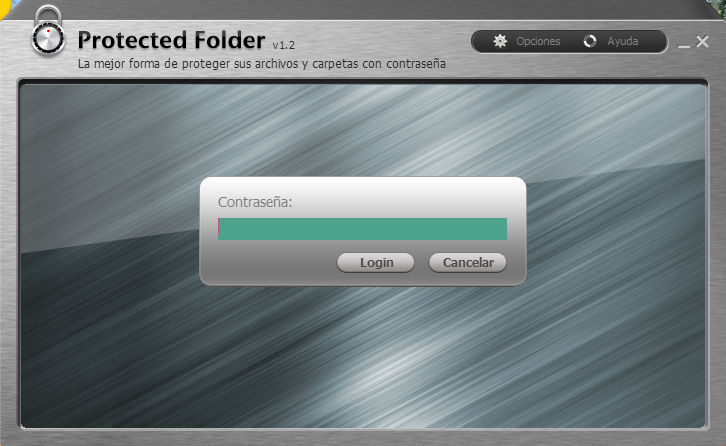Click the Contraseña: label text
This screenshot has width=726, height=446.
click(255, 202)
